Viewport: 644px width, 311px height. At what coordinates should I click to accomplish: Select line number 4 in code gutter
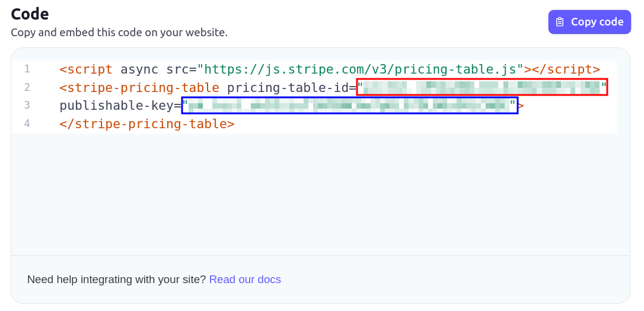point(27,123)
